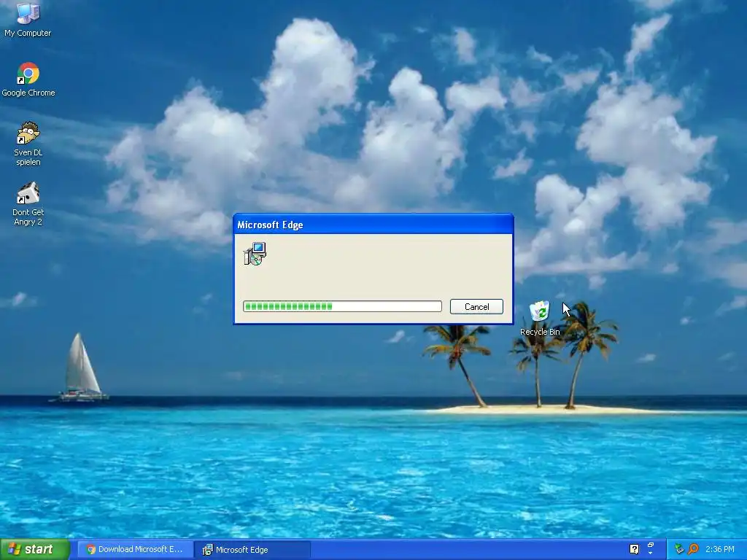Click the Safely Remove Hardware tray icon
The image size is (747, 560).
[x=679, y=549]
